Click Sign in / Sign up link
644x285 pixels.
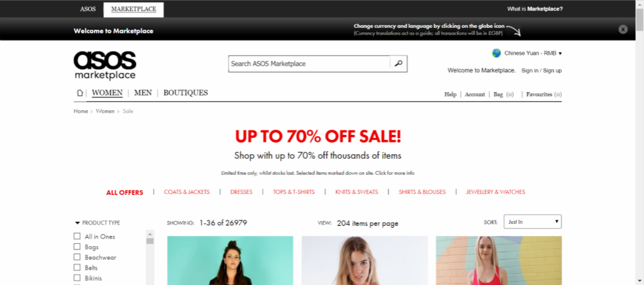click(x=542, y=70)
